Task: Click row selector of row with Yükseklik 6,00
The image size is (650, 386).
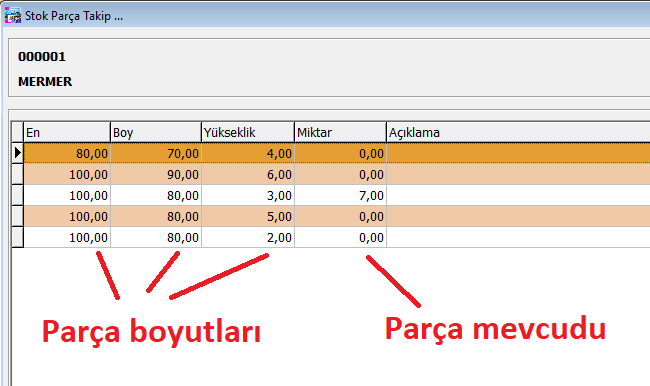Action: tap(17, 175)
